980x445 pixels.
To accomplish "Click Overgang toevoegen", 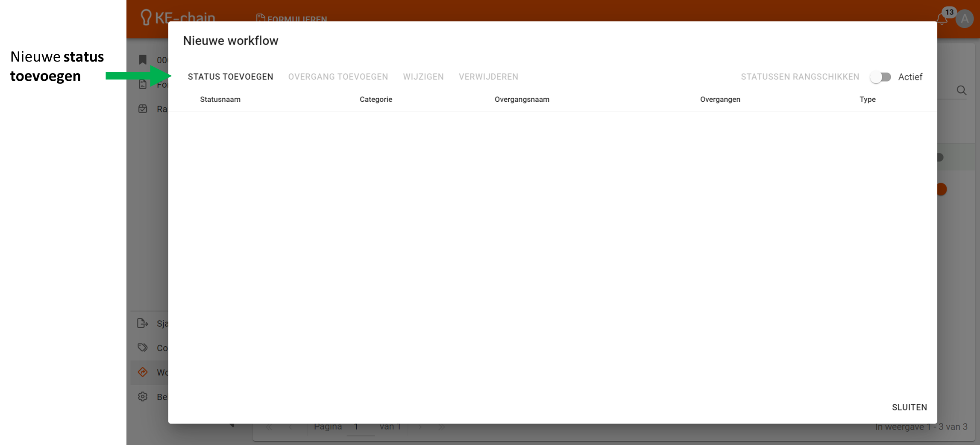I will [x=338, y=77].
